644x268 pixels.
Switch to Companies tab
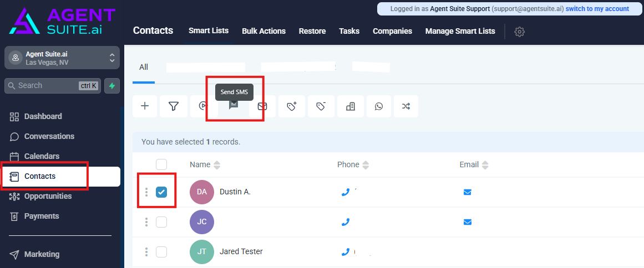(392, 31)
